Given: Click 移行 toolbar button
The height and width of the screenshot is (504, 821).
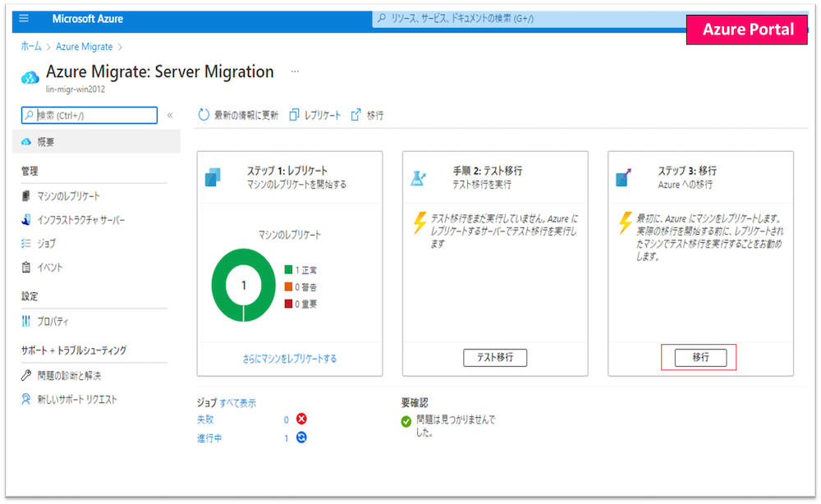Looking at the screenshot, I should pyautogui.click(x=367, y=115).
